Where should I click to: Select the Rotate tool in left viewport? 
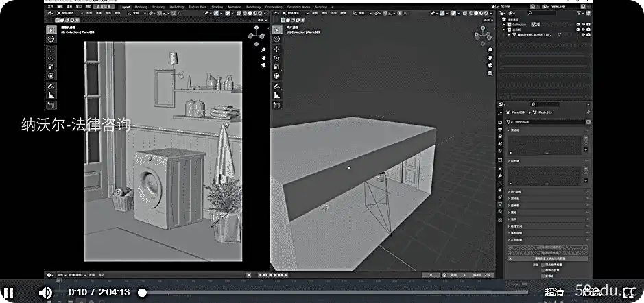(51, 58)
